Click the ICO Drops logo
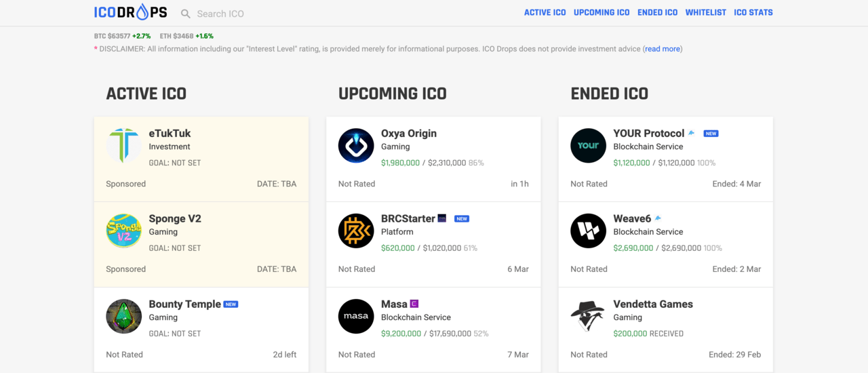 coord(130,12)
